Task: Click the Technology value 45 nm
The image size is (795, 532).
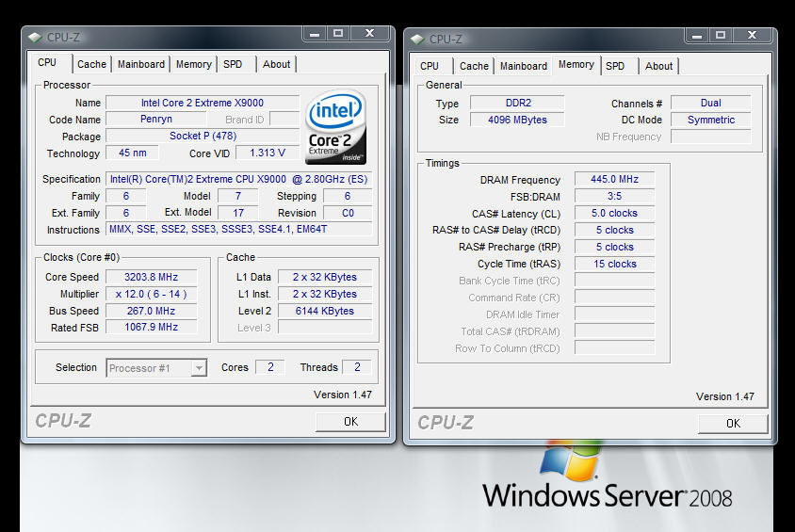Action: point(132,153)
